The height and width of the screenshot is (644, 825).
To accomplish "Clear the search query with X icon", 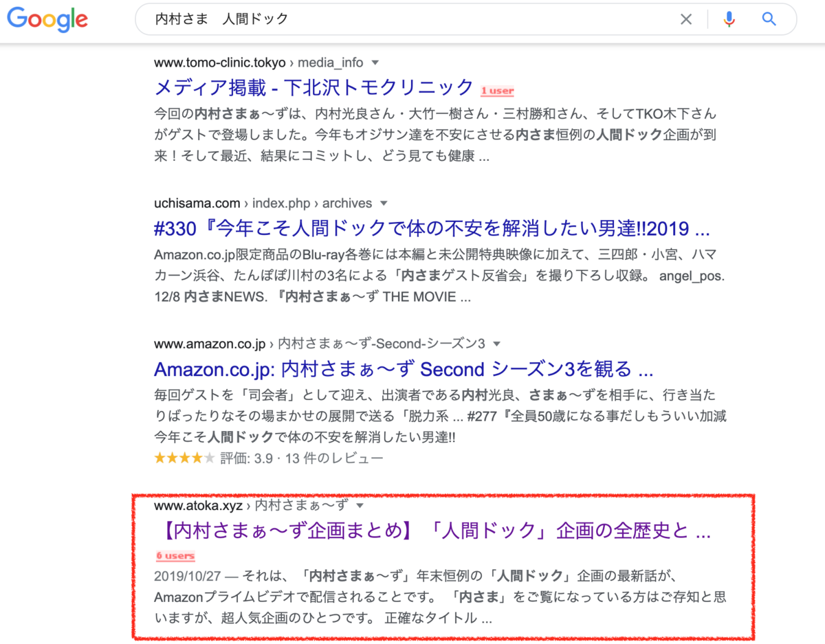I will point(686,19).
